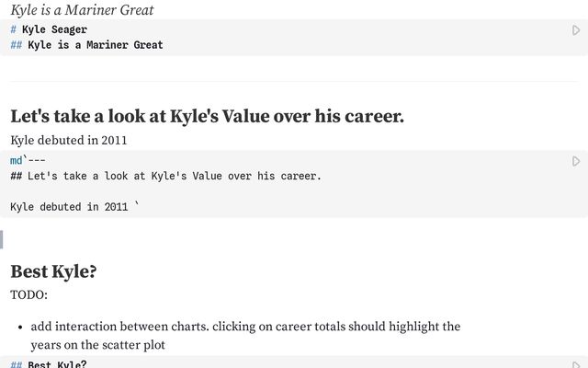Click the 'Kyle debuted in 2011 `' code line

73,207
